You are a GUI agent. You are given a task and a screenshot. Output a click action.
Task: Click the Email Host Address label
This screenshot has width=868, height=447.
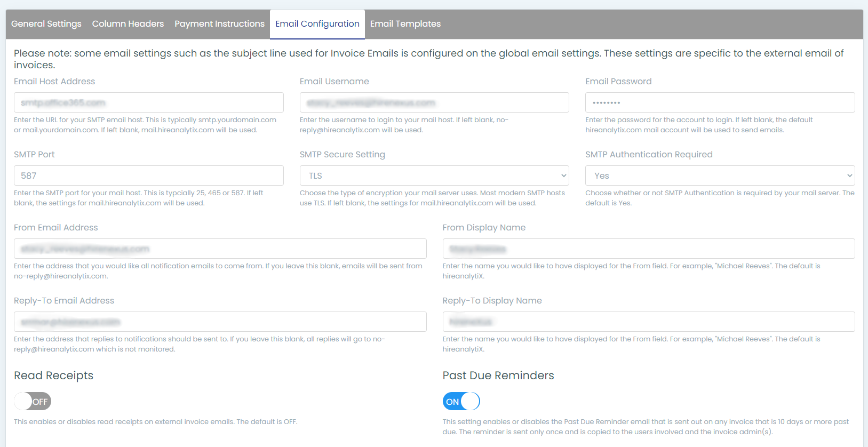[54, 82]
